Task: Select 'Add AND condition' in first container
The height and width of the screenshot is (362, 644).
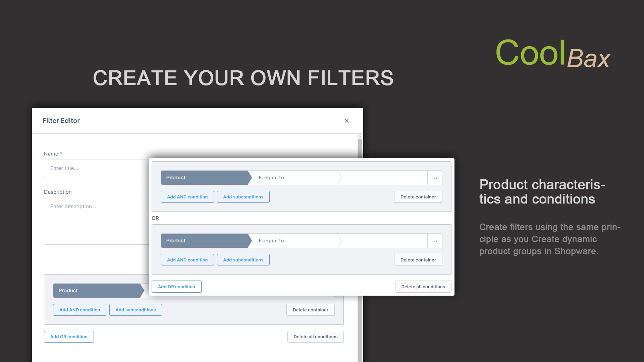Action: pos(187,197)
